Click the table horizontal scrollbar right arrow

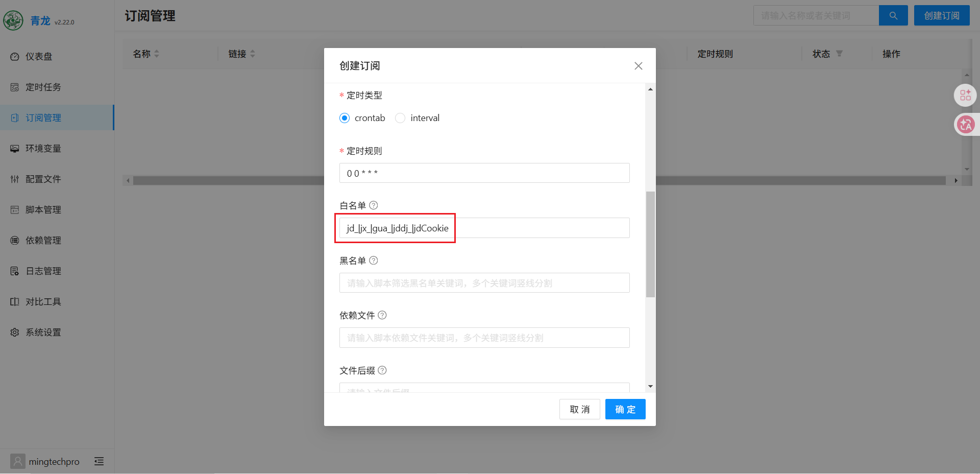(x=955, y=180)
